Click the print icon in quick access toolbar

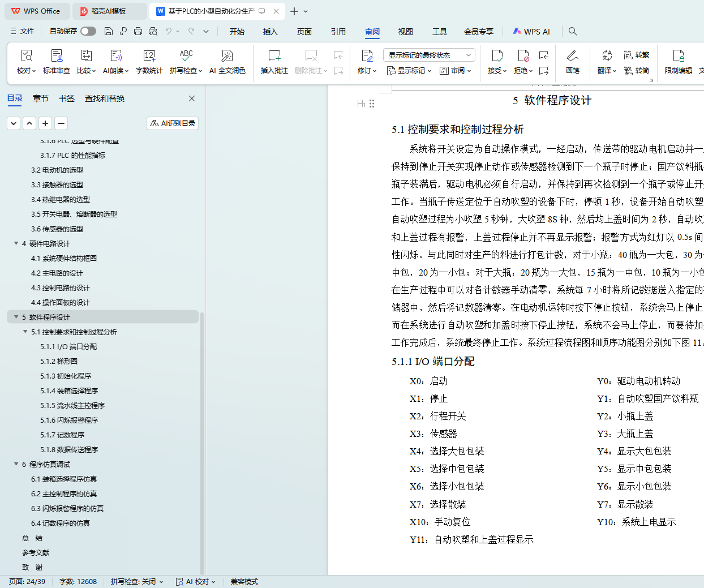(138, 32)
